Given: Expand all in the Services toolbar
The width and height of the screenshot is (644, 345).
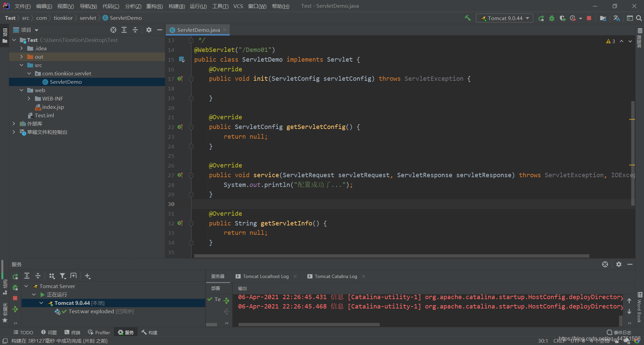Looking at the screenshot, I should pyautogui.click(x=27, y=276).
